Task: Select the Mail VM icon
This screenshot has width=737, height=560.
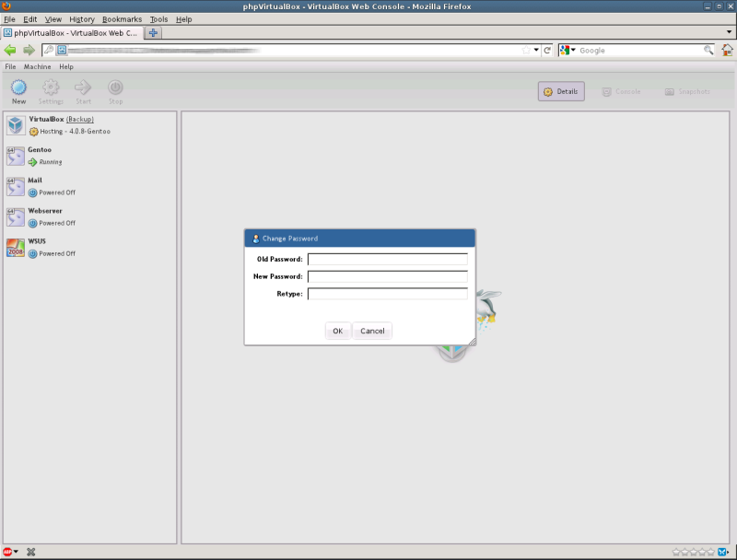Action: point(16,186)
